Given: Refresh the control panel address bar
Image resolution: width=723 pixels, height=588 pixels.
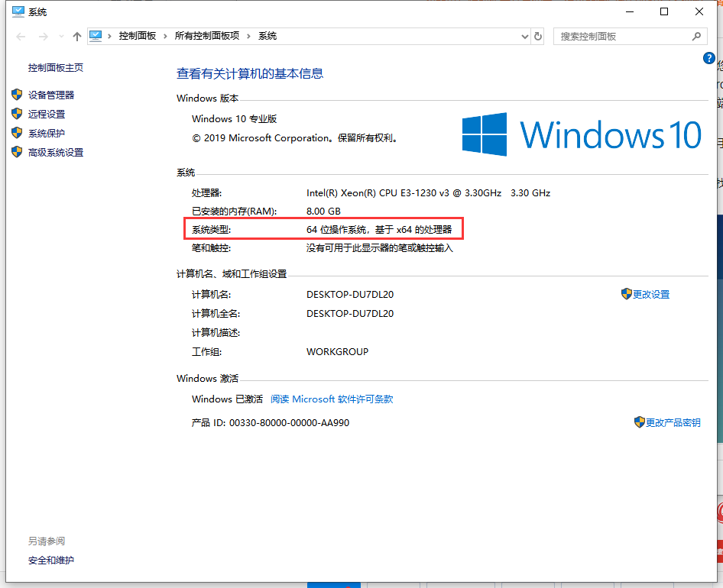Looking at the screenshot, I should (538, 37).
